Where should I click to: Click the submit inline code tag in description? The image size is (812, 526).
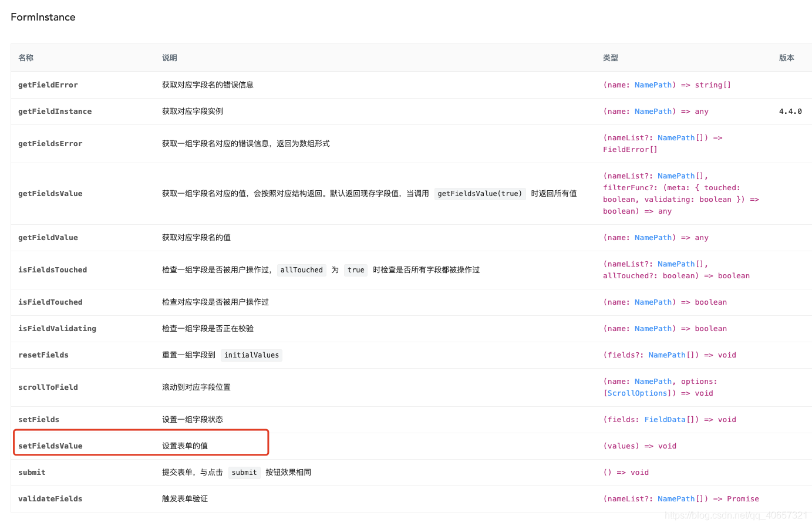(244, 473)
